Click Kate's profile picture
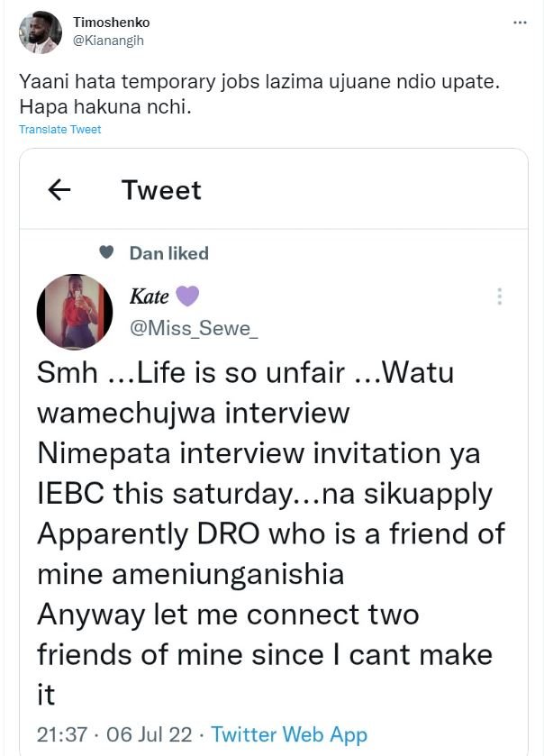This screenshot has height=756, width=544. point(75,313)
